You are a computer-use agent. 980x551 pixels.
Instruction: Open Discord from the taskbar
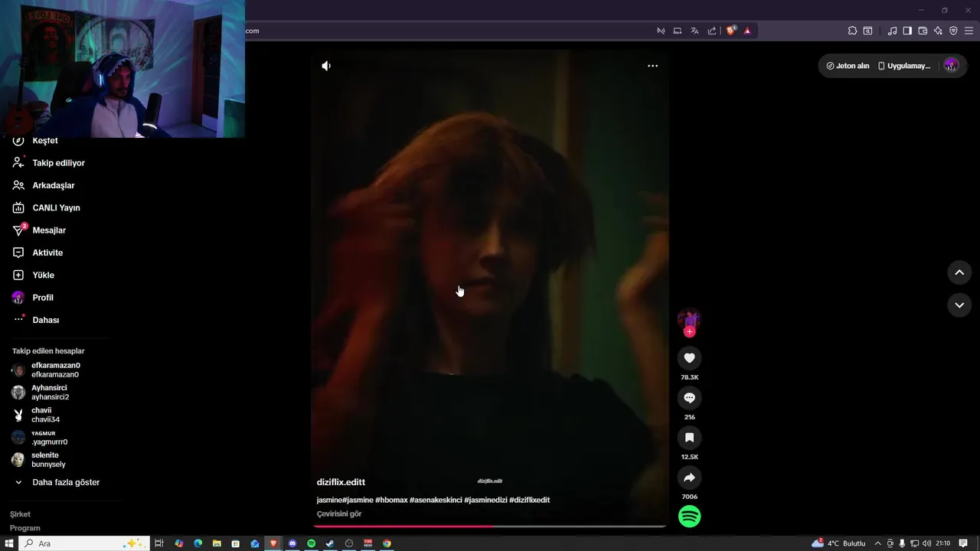tap(292, 543)
